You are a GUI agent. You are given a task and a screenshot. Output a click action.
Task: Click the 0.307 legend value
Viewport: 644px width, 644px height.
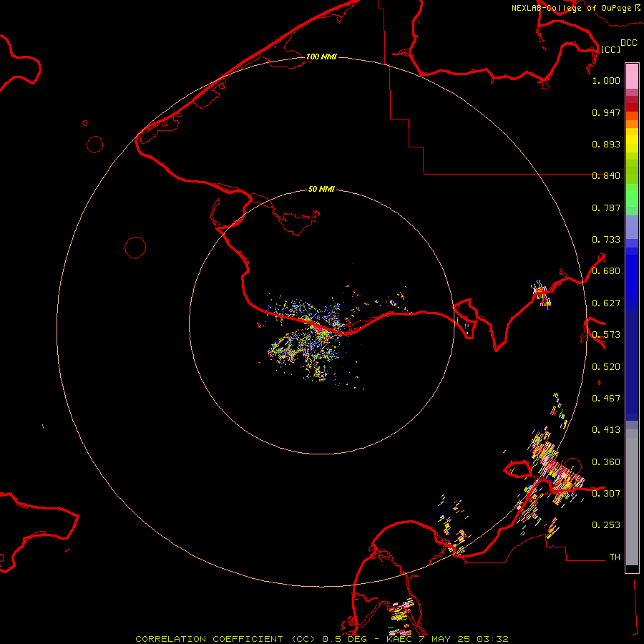coord(606,494)
